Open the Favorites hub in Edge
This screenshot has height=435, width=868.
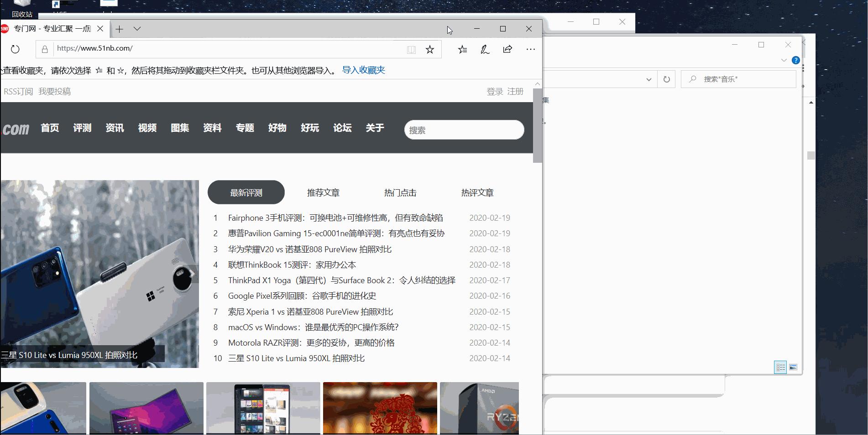coord(462,49)
